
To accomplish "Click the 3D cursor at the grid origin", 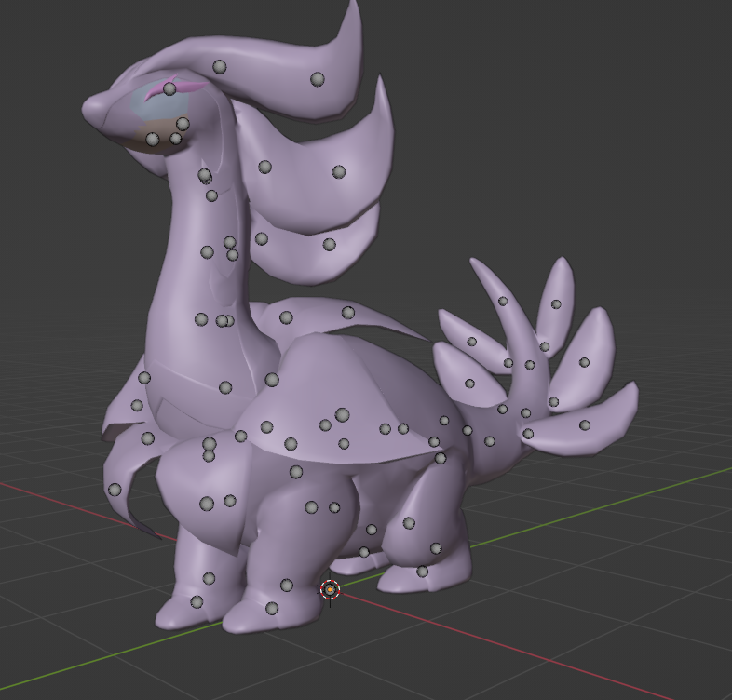I will 330,590.
